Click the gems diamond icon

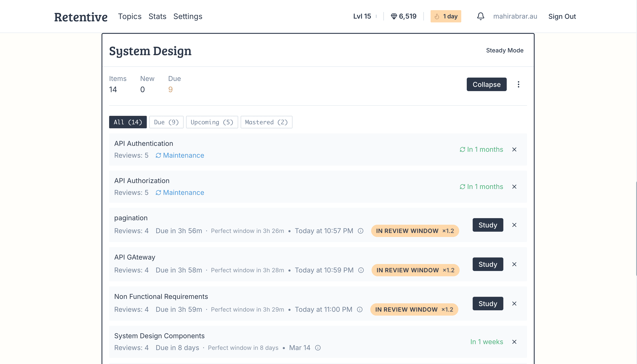click(x=394, y=16)
